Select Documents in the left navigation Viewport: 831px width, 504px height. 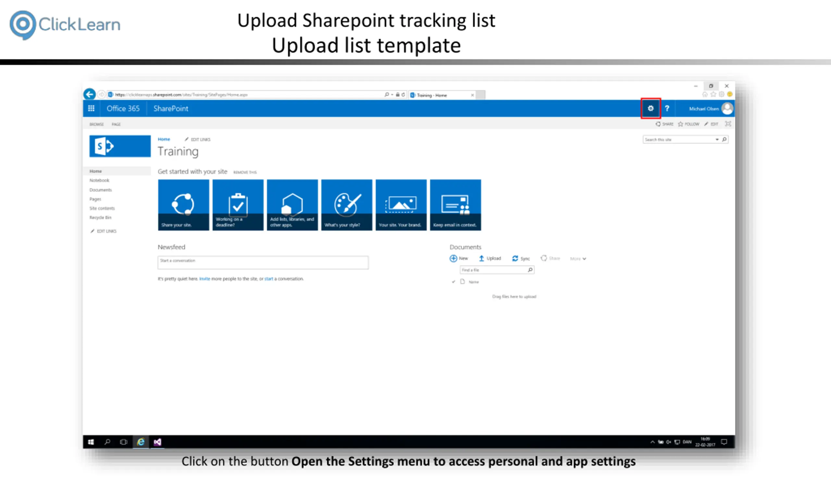[x=101, y=190]
